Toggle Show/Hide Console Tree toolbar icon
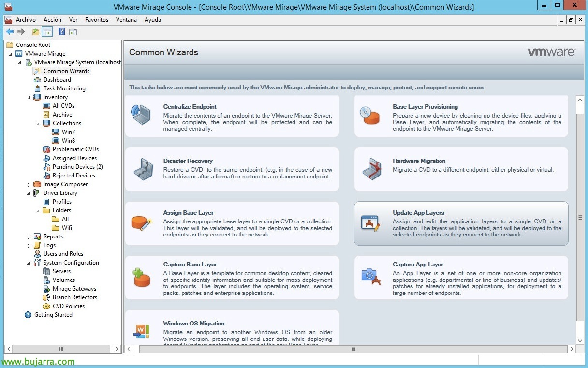Image resolution: width=588 pixels, height=368 pixels. 47,32
